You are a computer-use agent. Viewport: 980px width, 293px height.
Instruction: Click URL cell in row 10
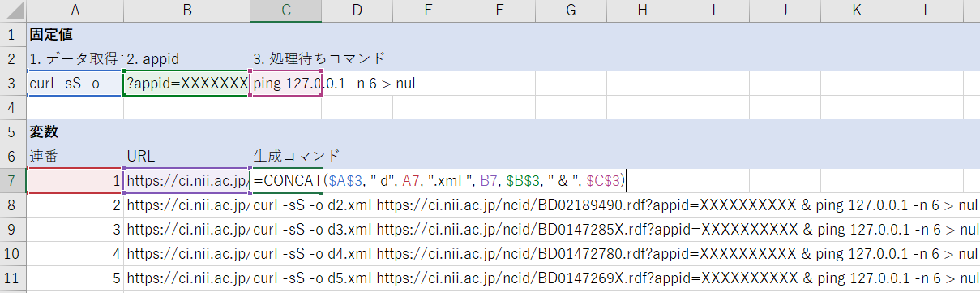(187, 254)
